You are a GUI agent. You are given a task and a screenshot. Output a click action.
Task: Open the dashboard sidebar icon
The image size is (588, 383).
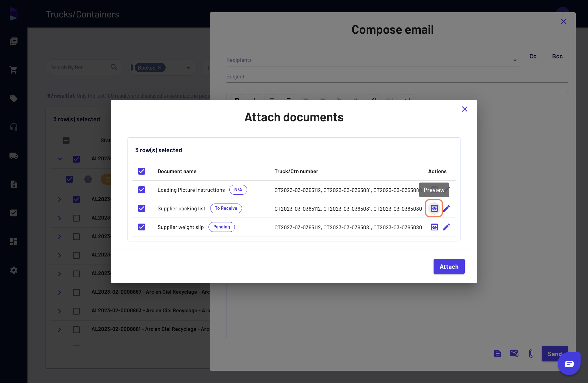pos(13,242)
